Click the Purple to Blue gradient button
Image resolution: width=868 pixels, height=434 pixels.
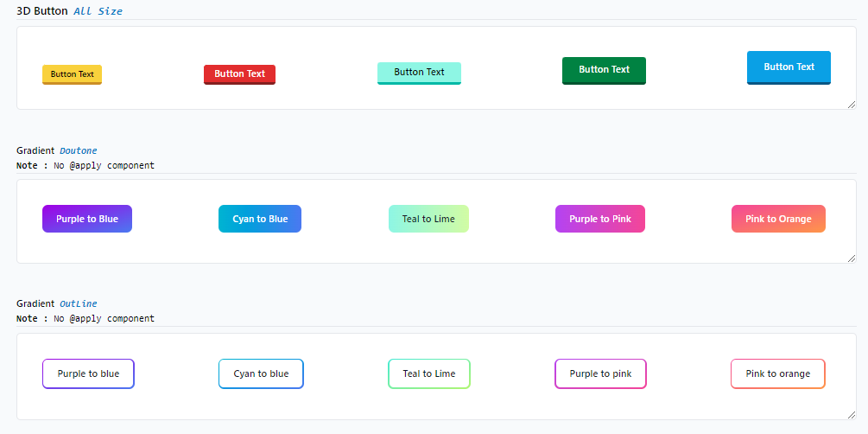[87, 219]
